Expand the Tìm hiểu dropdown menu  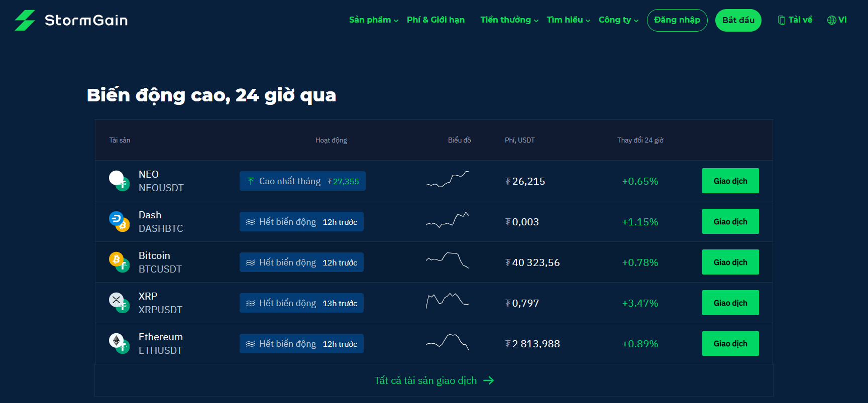point(569,20)
